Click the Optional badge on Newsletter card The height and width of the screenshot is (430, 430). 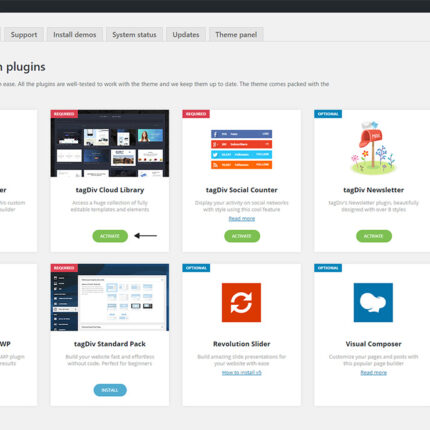coord(328,114)
